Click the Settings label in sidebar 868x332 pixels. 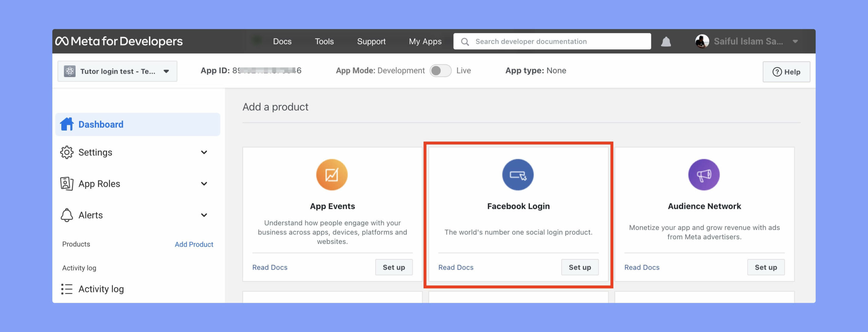click(95, 152)
